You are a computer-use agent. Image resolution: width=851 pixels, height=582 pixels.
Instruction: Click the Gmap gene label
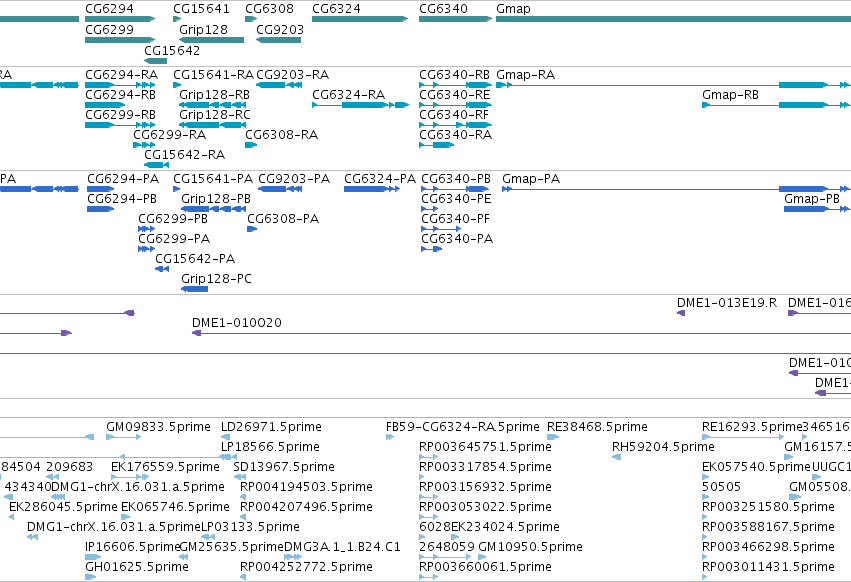tap(513, 9)
